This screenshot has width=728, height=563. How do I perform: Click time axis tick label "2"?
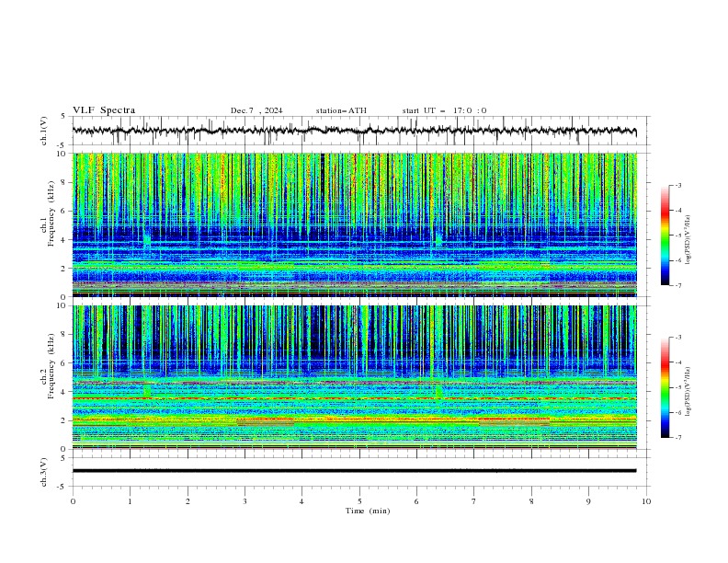188,501
